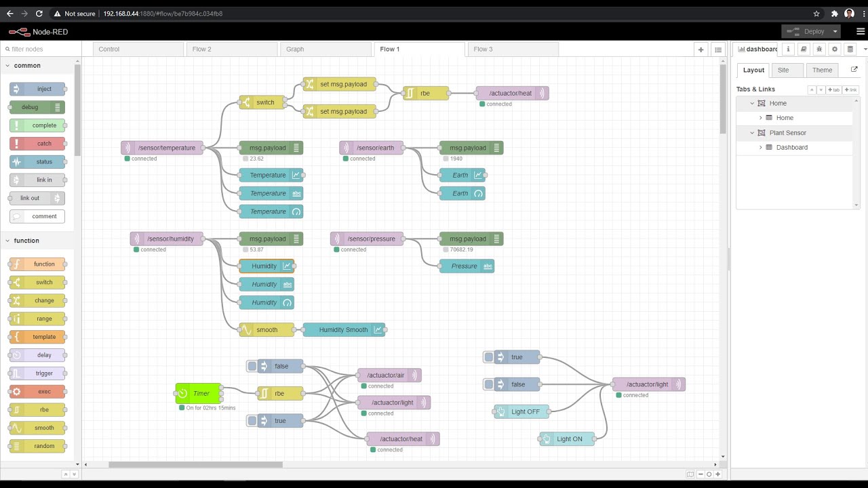Open the info sidebar tab icon
Image resolution: width=868 pixels, height=488 pixels.
pyautogui.click(x=788, y=49)
